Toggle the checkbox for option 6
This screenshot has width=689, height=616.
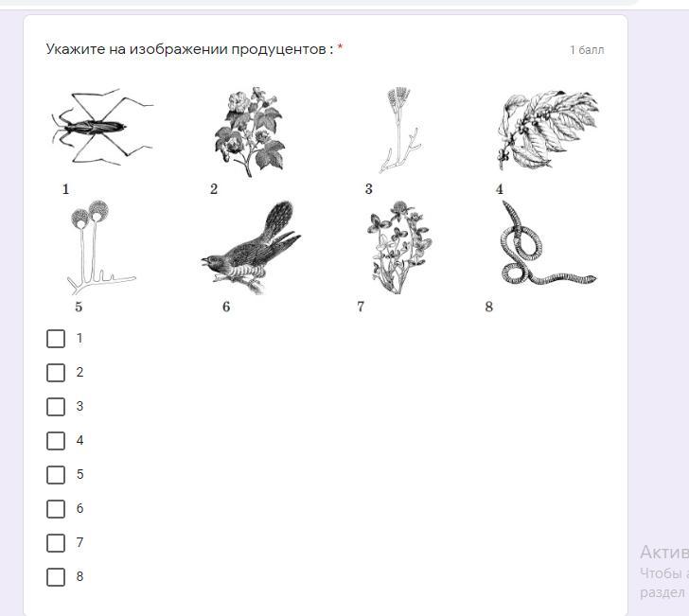56,509
